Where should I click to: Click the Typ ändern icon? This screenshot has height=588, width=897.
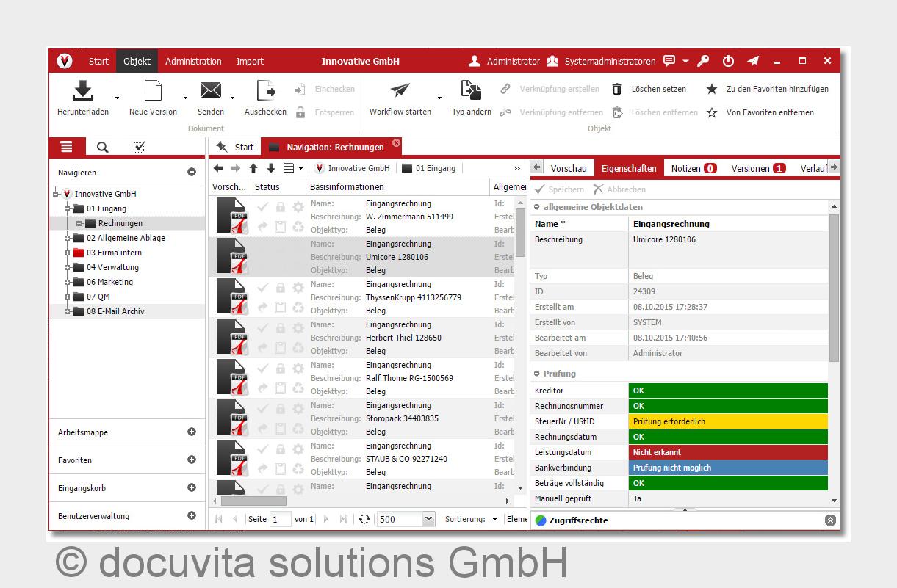471,91
